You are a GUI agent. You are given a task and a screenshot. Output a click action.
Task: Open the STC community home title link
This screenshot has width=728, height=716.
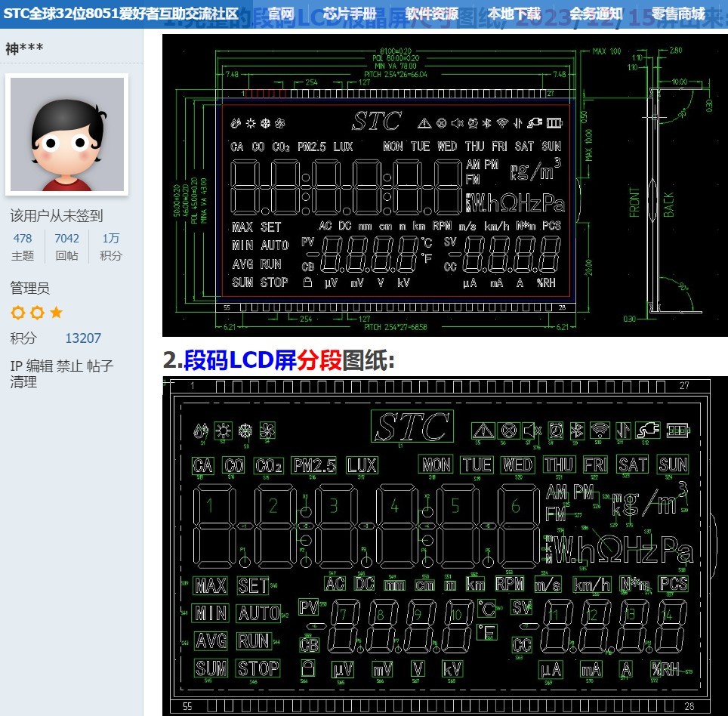coord(121,14)
